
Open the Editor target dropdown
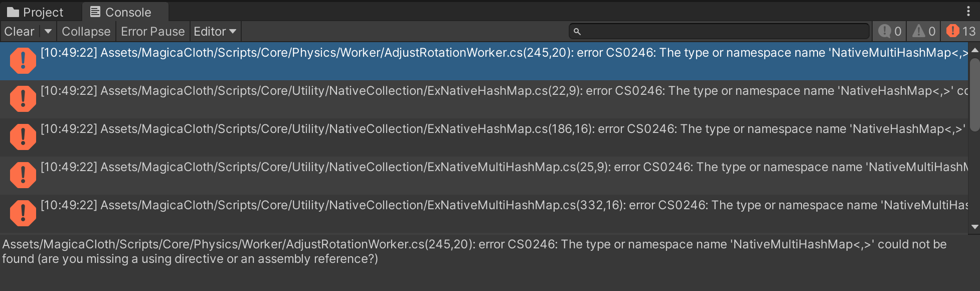tap(215, 32)
